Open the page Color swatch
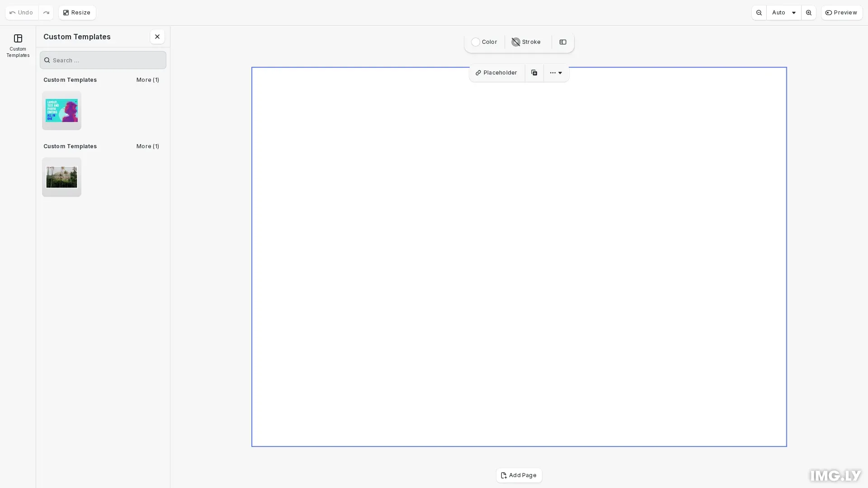Viewport: 868px width, 488px height. (x=484, y=42)
